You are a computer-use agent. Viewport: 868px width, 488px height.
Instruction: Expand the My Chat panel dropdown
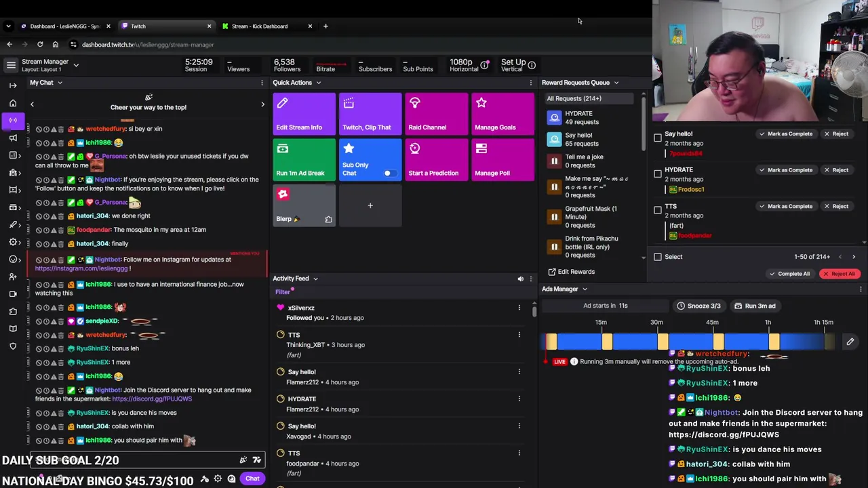(x=60, y=83)
